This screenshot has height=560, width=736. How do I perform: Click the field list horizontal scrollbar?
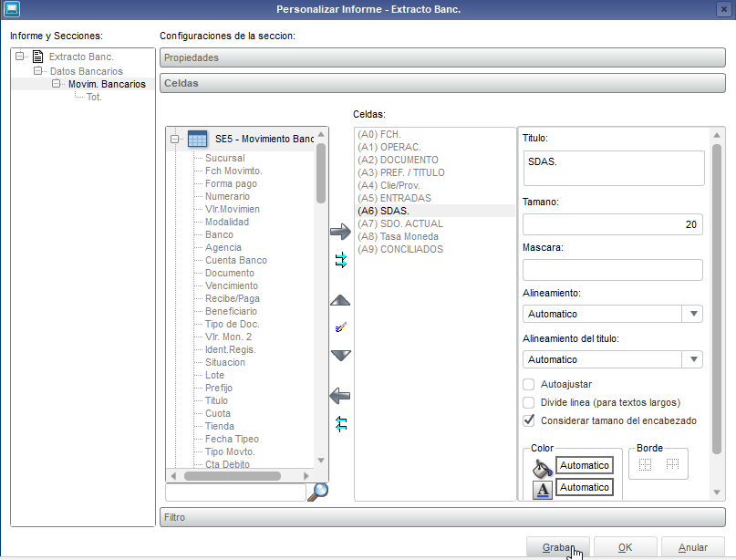233,476
